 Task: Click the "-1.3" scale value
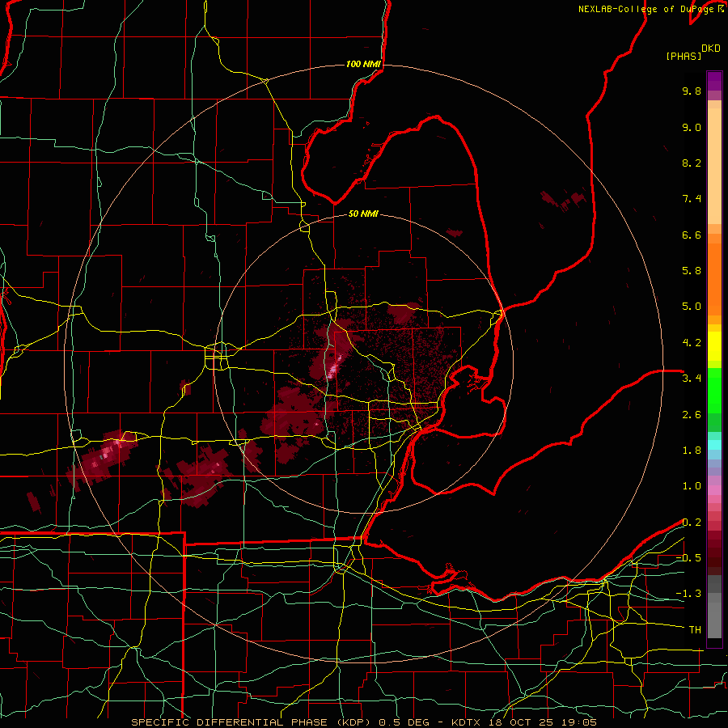click(688, 594)
